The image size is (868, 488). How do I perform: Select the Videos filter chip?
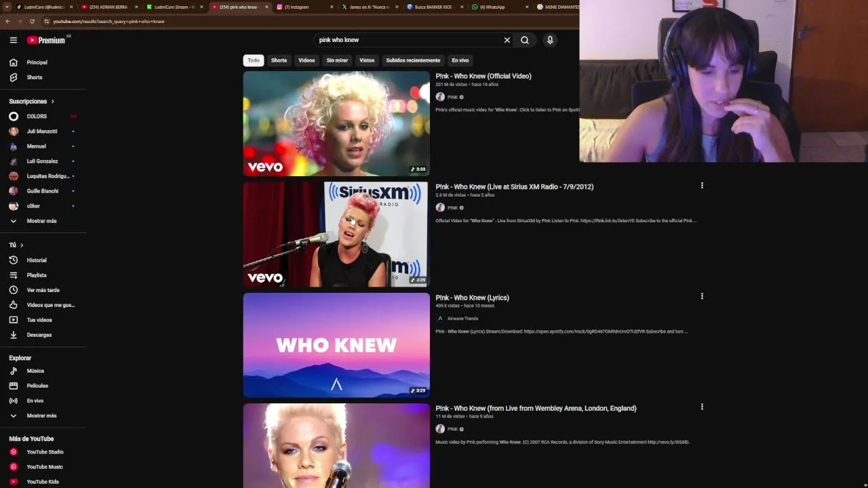(307, 60)
